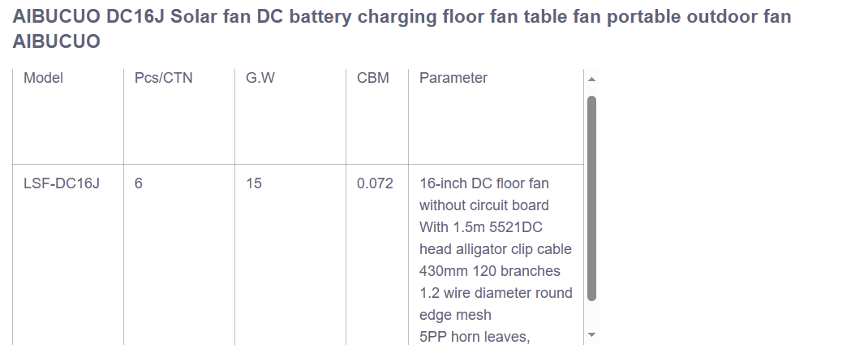Select the Parameter column header
The height and width of the screenshot is (362, 868).
[453, 78]
